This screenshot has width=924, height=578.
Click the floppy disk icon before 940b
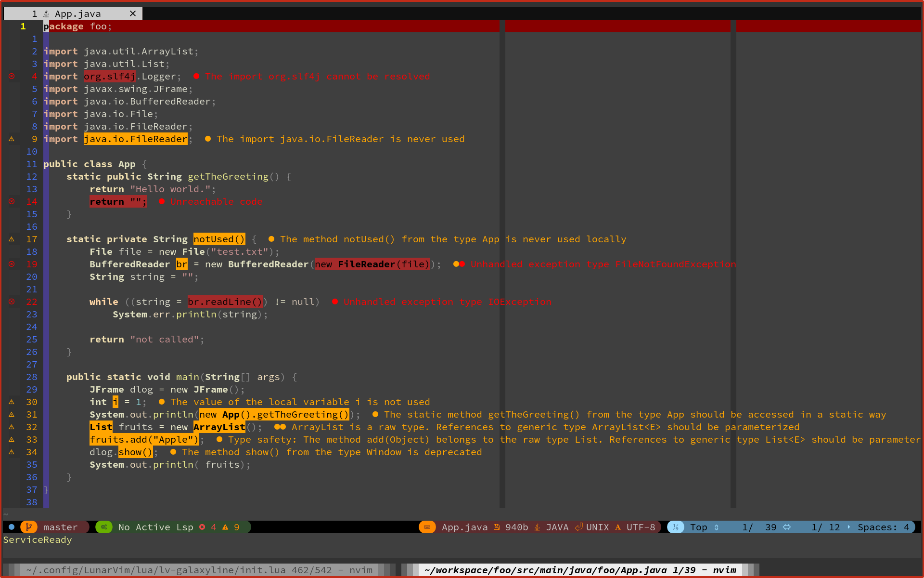point(497,527)
